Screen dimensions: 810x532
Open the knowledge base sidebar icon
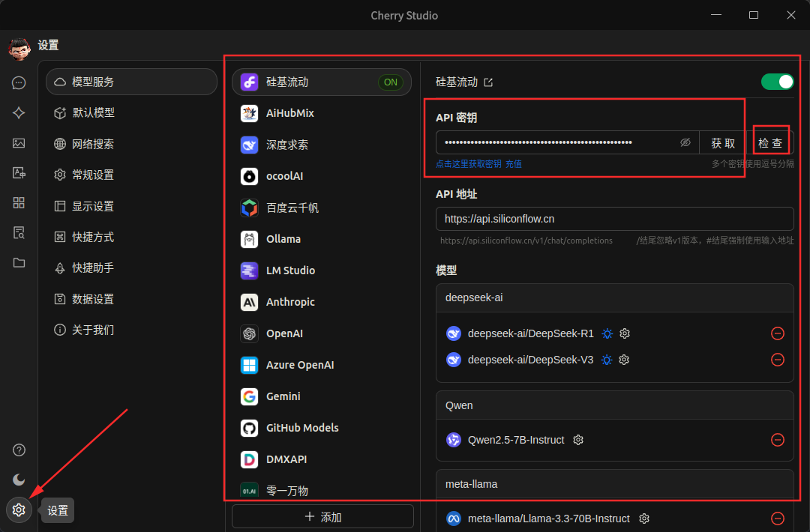19,233
